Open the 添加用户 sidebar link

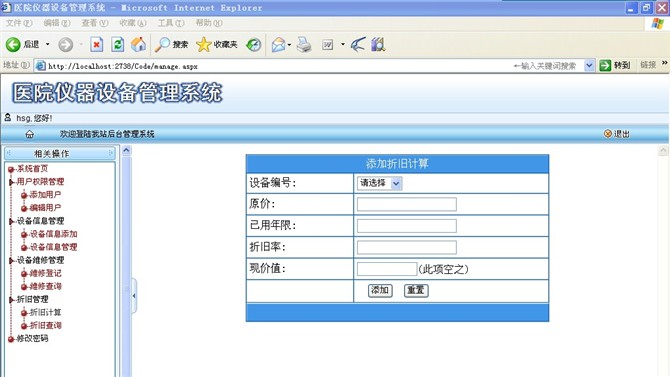pos(45,195)
